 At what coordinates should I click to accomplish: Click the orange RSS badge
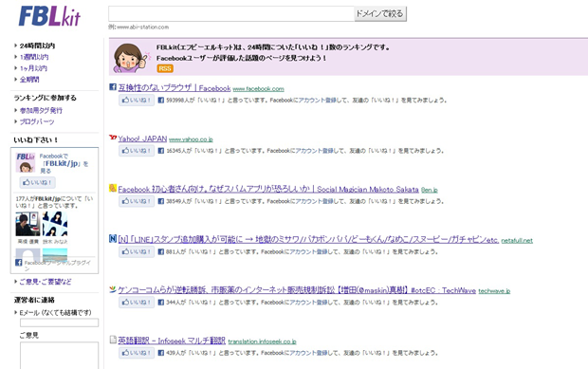click(165, 68)
